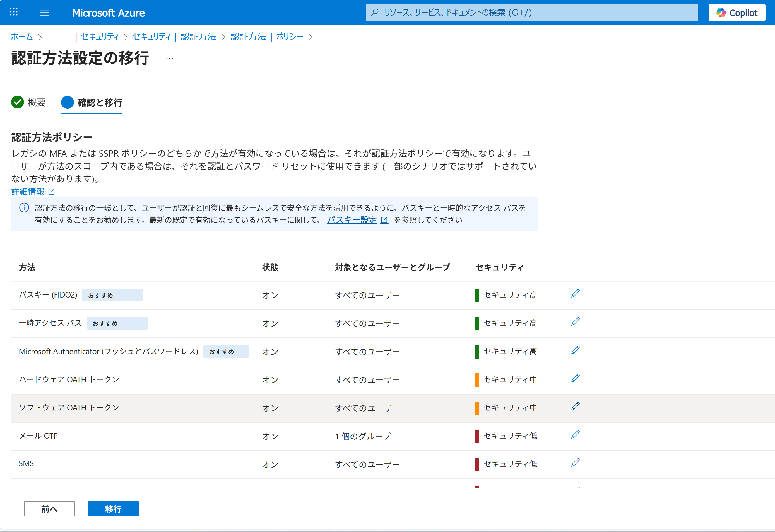Click edit pencil for 一時アクセス パス
This screenshot has height=532, width=775.
(x=575, y=322)
